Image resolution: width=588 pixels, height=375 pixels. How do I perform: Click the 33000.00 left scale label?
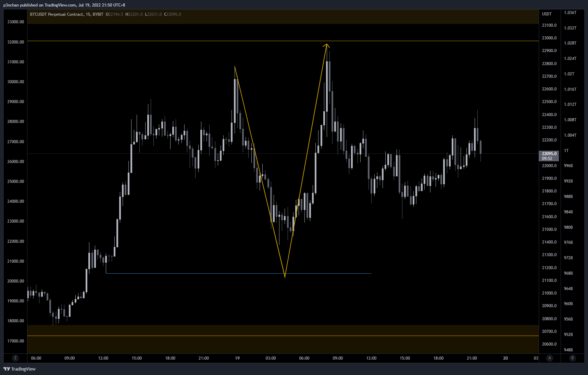16,22
